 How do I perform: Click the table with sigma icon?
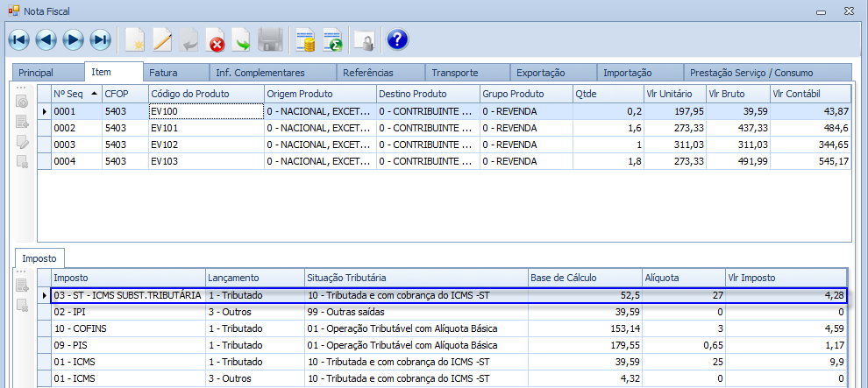[x=332, y=39]
